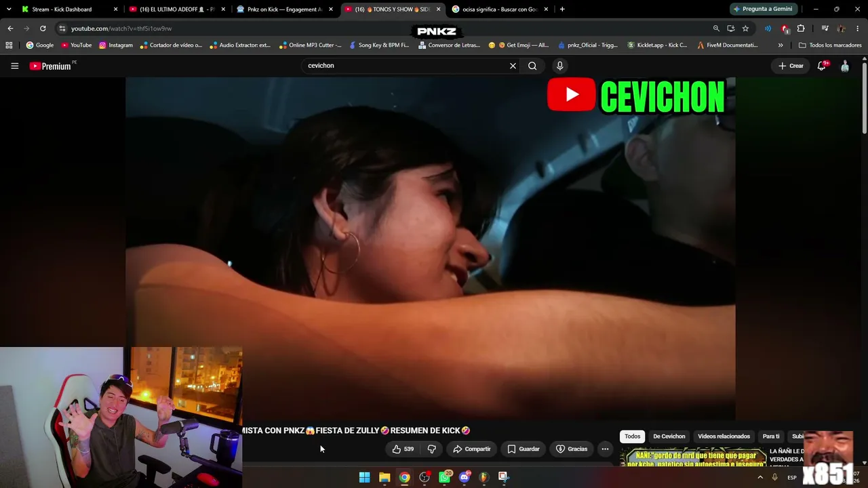Open the YouTube bookmark

click(76, 45)
